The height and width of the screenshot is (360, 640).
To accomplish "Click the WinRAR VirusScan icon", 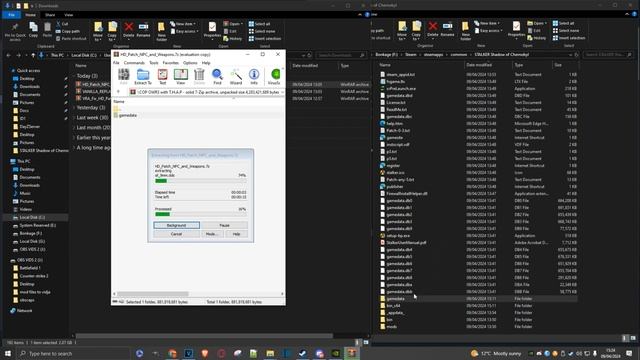I will click(x=274, y=76).
